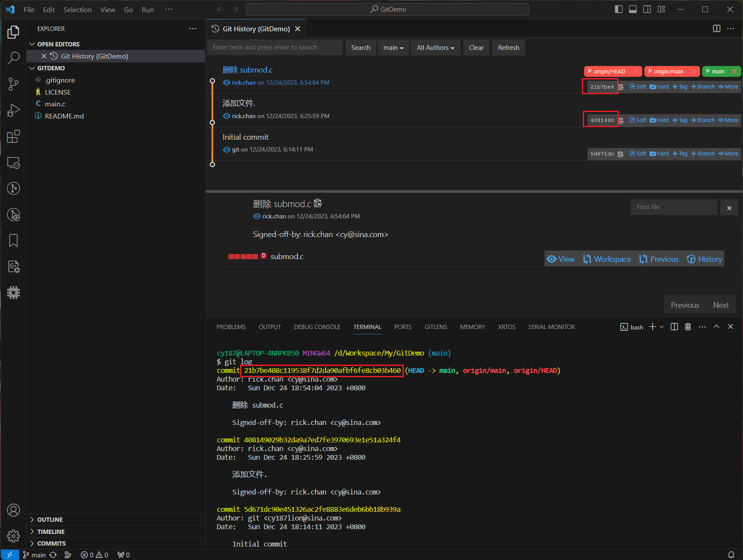Open the Run and Debug view

click(13, 110)
